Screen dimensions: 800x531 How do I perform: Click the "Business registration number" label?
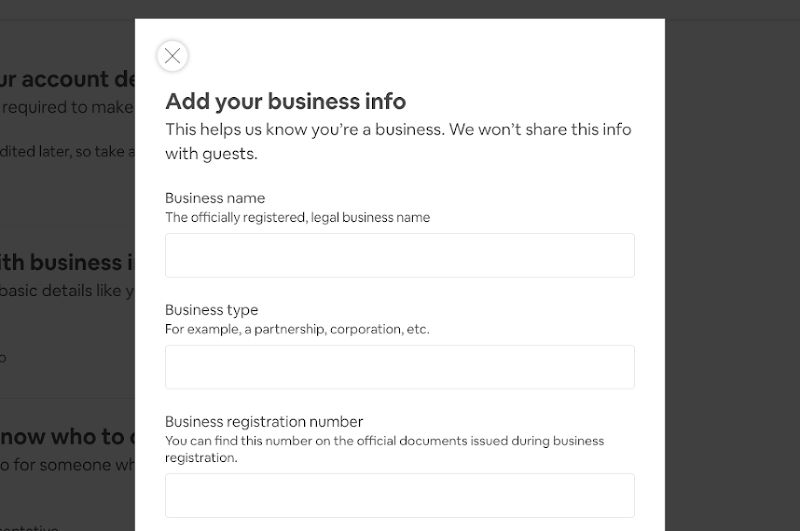[264, 422]
